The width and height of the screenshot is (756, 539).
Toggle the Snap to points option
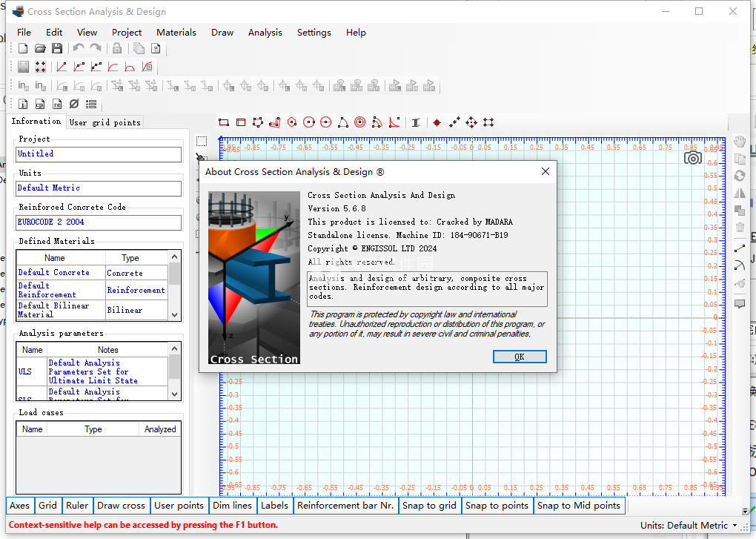(x=497, y=505)
